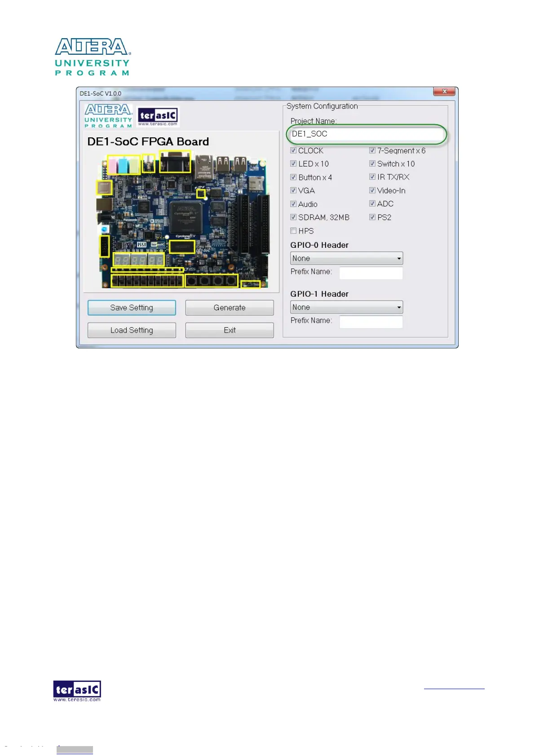Enable the HPS checkbox
Image resolution: width=535 pixels, height=756 pixels.
click(293, 231)
